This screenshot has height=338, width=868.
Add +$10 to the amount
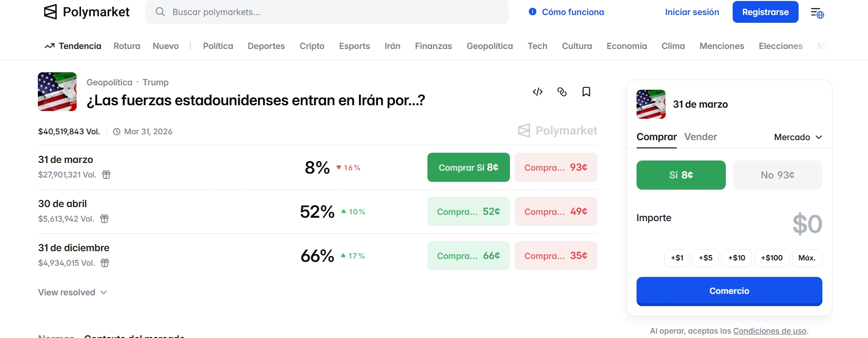pyautogui.click(x=737, y=258)
